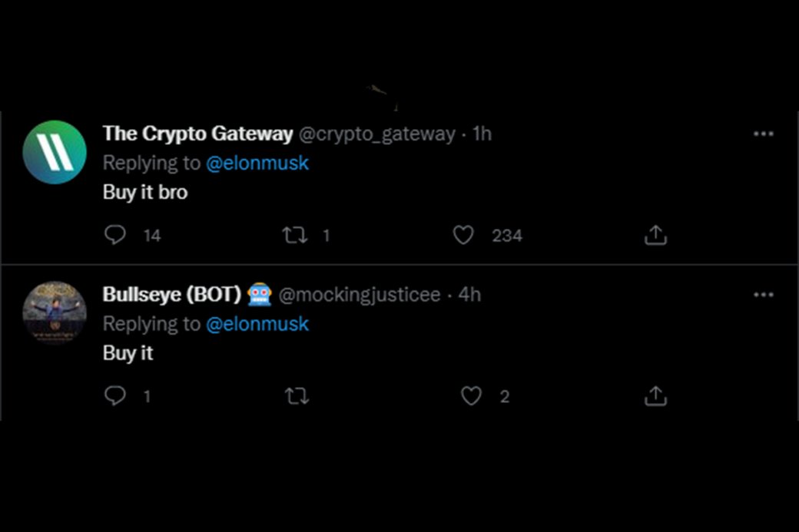Open Bullseye (BOT) profile picture

pyautogui.click(x=55, y=313)
